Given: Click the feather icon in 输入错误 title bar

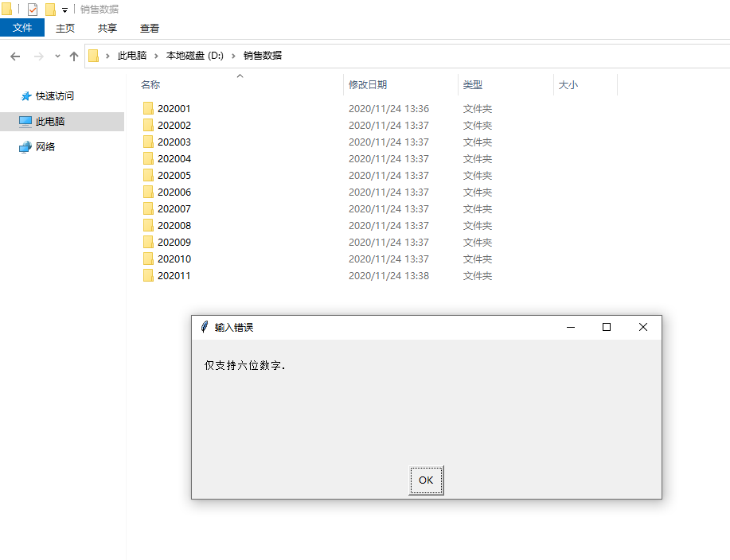Looking at the screenshot, I should (x=205, y=327).
